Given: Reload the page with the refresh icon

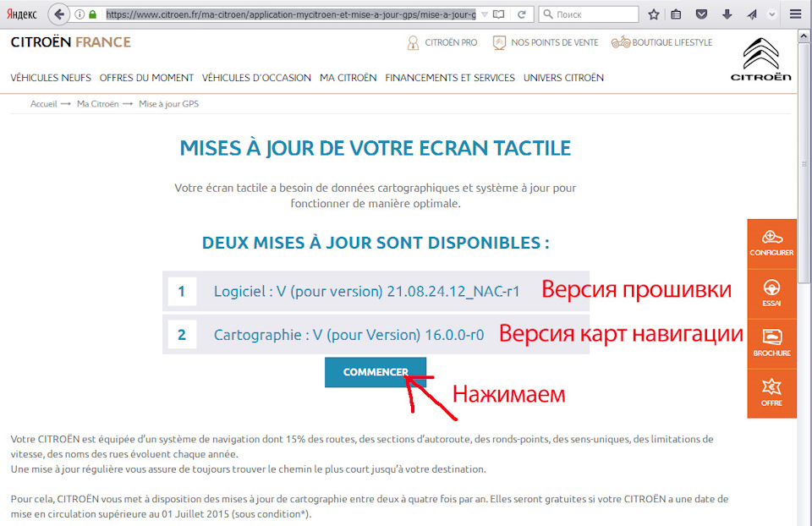Looking at the screenshot, I should click(x=522, y=14).
